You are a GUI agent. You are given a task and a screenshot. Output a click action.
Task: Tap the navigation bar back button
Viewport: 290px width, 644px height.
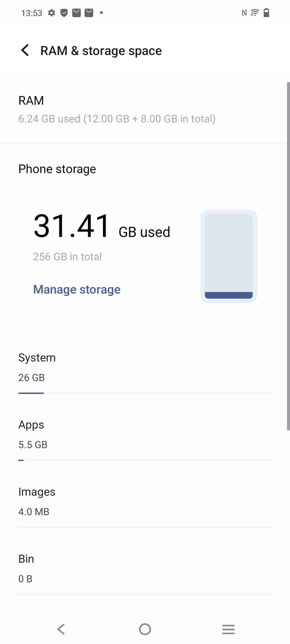point(61,629)
